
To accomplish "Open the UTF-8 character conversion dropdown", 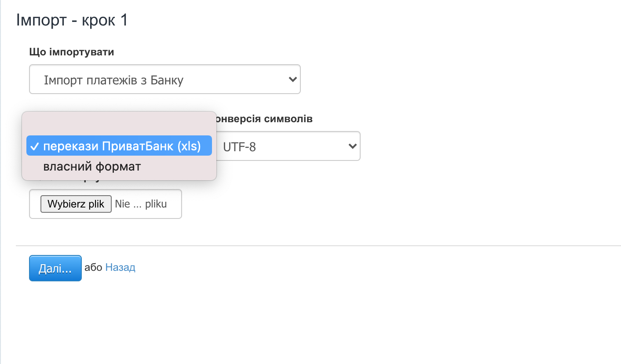I will [288, 146].
